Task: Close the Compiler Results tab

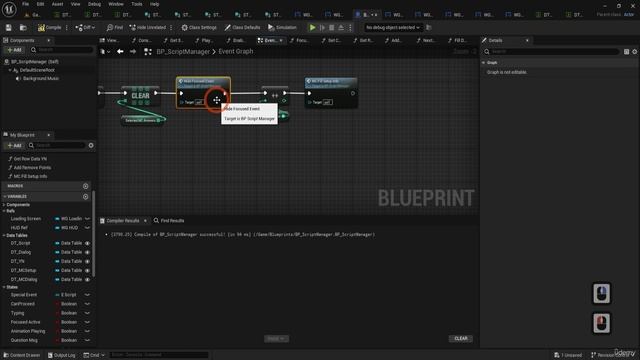Action: pos(145,221)
